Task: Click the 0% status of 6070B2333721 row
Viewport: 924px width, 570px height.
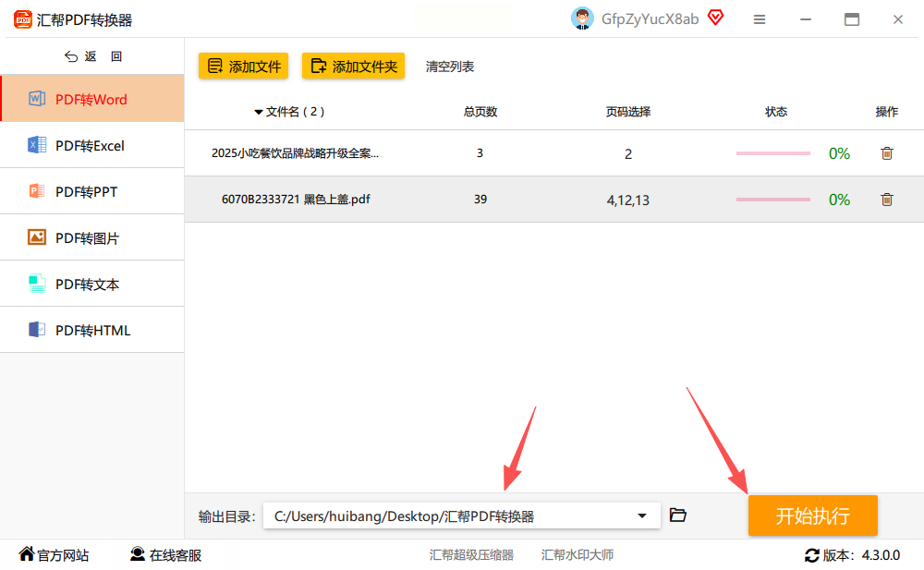Action: pyautogui.click(x=839, y=200)
